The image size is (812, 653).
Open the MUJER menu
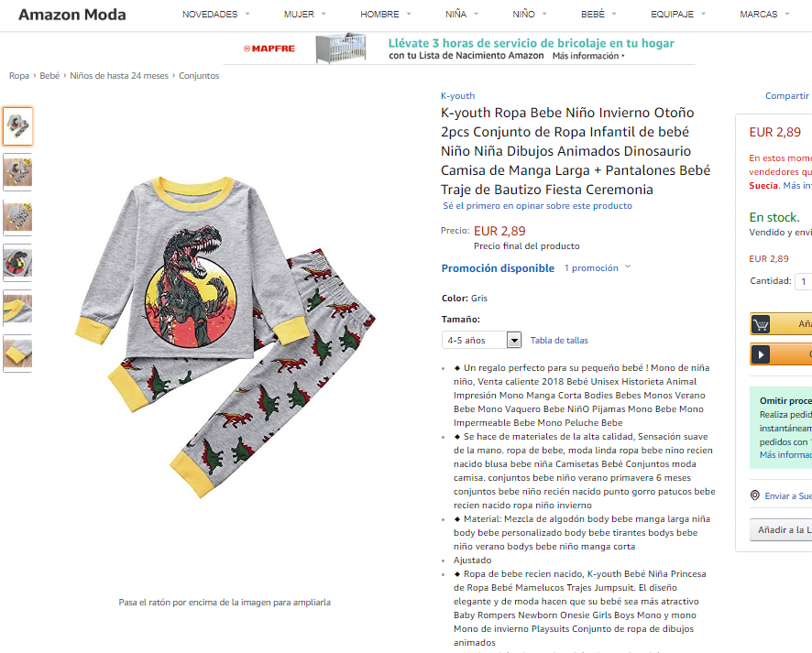[x=304, y=15]
